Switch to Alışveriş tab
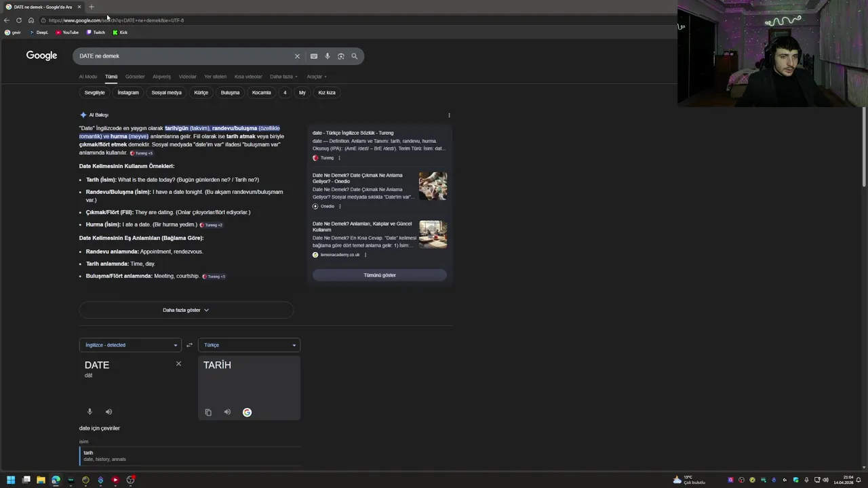868x488 pixels. click(161, 77)
